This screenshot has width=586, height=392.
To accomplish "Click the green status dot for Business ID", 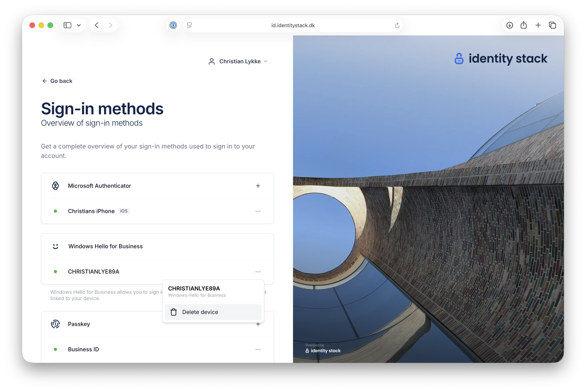I will (x=55, y=350).
